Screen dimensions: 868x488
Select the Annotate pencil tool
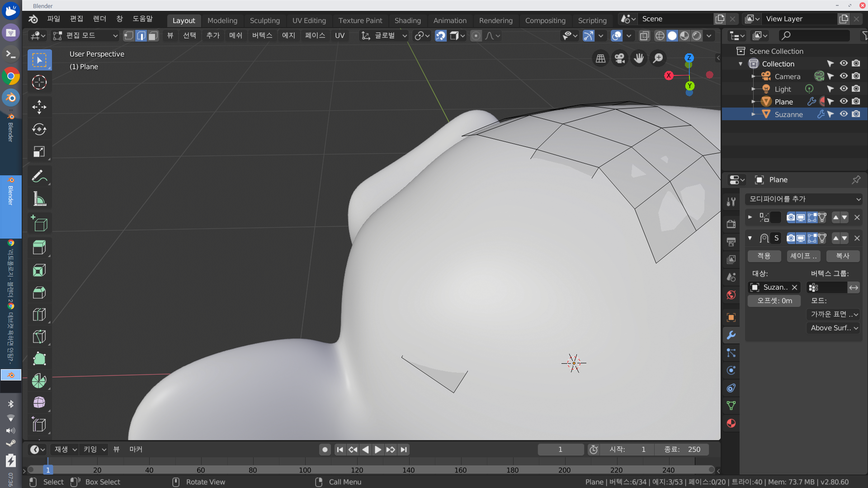coord(39,176)
